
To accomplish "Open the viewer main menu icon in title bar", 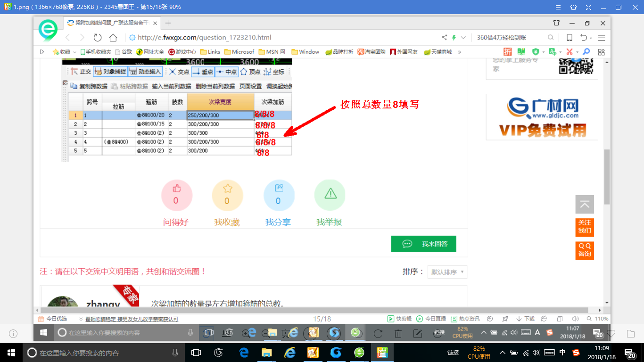I will click(x=558, y=7).
